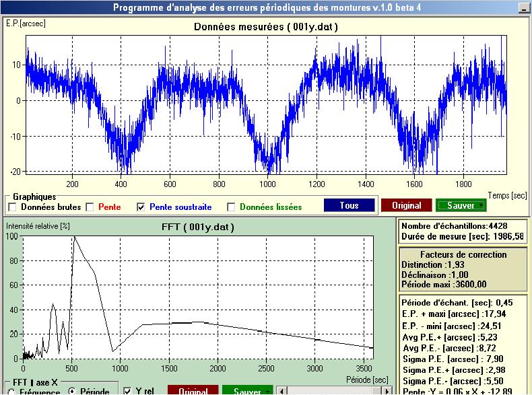Open the upper Sauver dropdown button

461,205
